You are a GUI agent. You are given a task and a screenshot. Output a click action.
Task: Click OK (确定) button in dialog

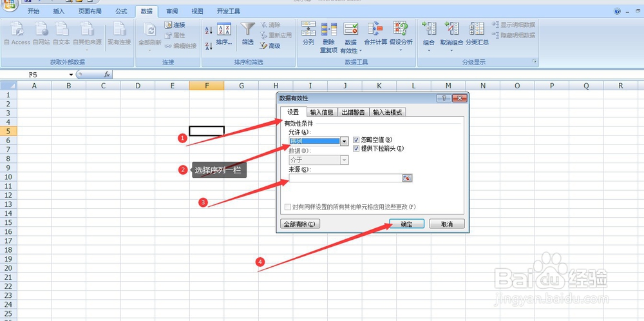[x=406, y=224]
